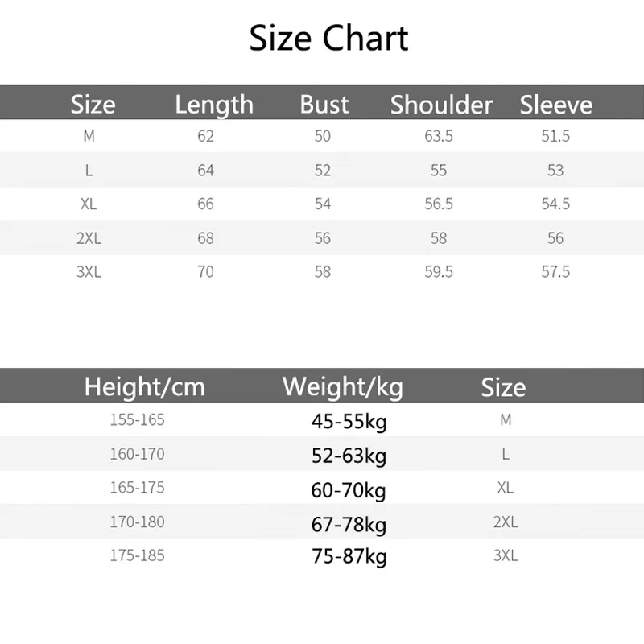Click length value 64 for size L
This screenshot has width=644, height=644.
(205, 171)
